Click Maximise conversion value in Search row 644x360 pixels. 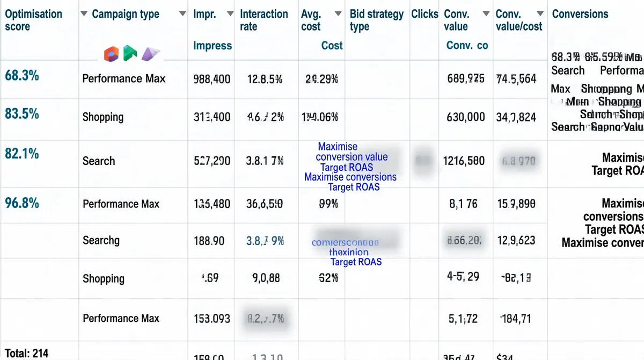[352, 152]
